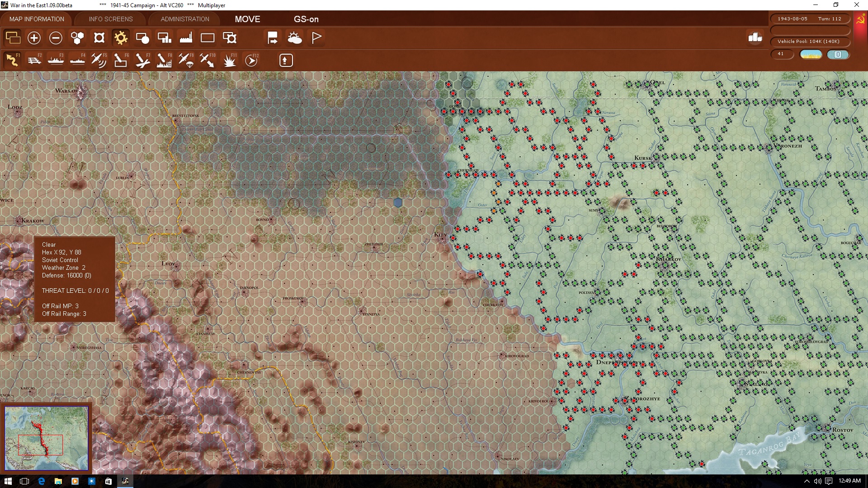Zoom in the map with plus icon
The height and width of the screenshot is (488, 868).
34,38
